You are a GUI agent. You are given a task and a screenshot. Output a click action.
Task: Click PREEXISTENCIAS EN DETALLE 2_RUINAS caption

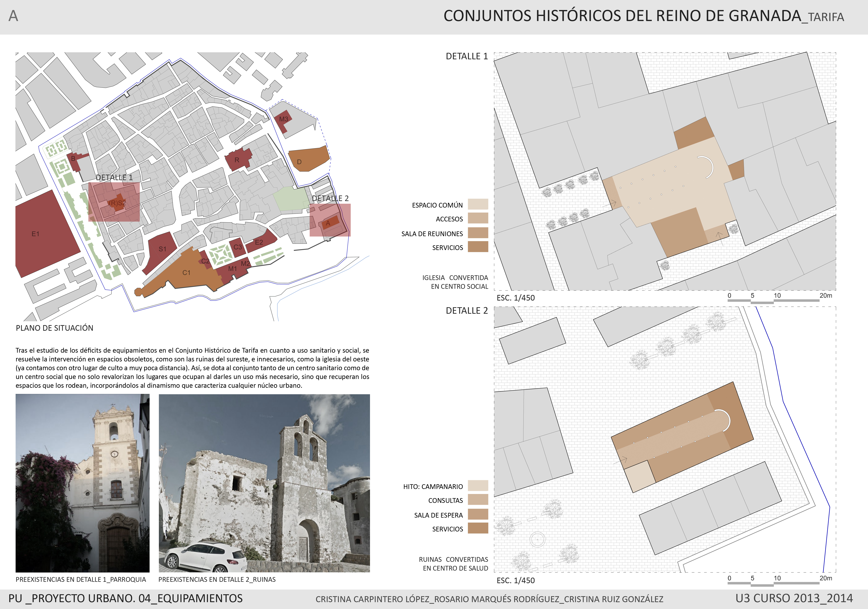click(217, 580)
